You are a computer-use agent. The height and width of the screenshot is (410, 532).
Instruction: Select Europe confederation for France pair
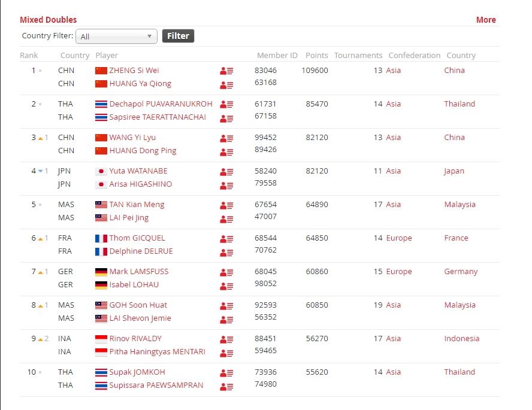[399, 238]
